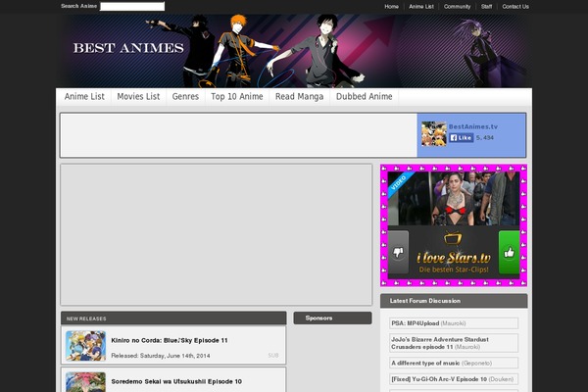Click the SUB label on Kiniro episode
This screenshot has width=588, height=392.
click(273, 356)
